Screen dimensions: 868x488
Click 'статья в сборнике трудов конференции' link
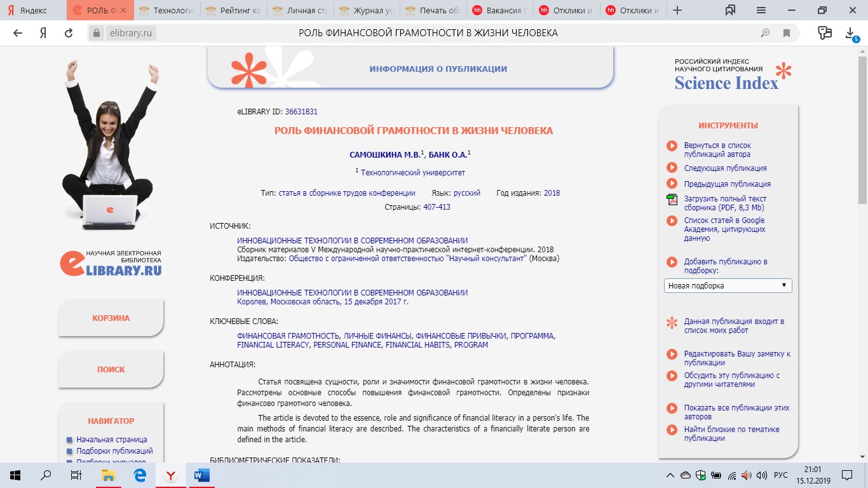347,193
